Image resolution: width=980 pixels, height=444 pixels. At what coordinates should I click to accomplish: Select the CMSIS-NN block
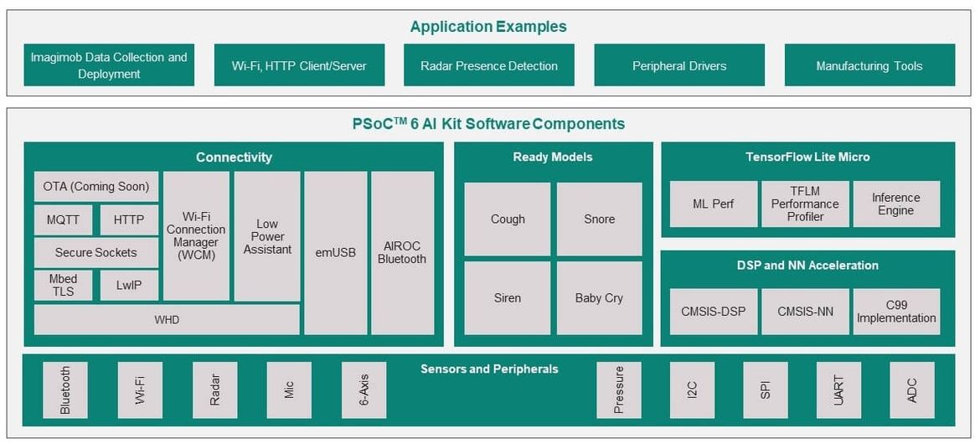click(x=805, y=312)
